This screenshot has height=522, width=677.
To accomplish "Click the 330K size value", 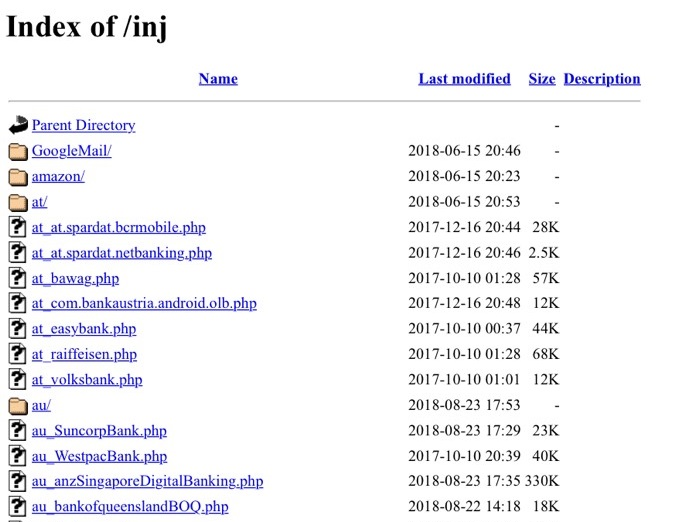I will (x=542, y=481).
